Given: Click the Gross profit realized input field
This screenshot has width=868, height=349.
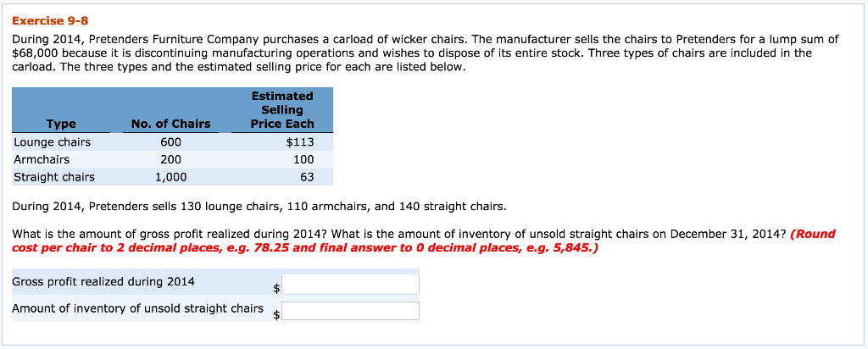Looking at the screenshot, I should (x=350, y=285).
